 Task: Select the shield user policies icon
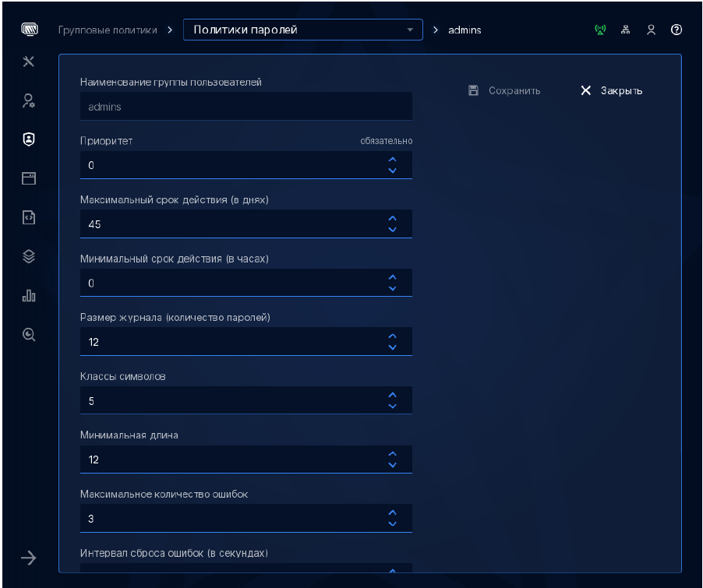(29, 139)
